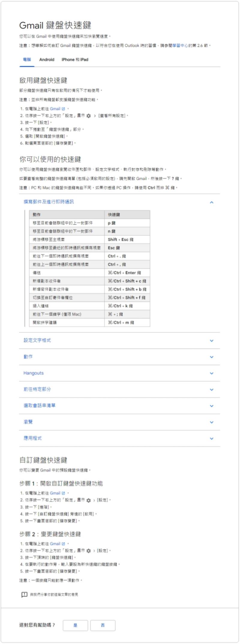The height and width of the screenshot is (644, 240).
Task: Click the feedback speech-bubble icon
Action: (24, 595)
